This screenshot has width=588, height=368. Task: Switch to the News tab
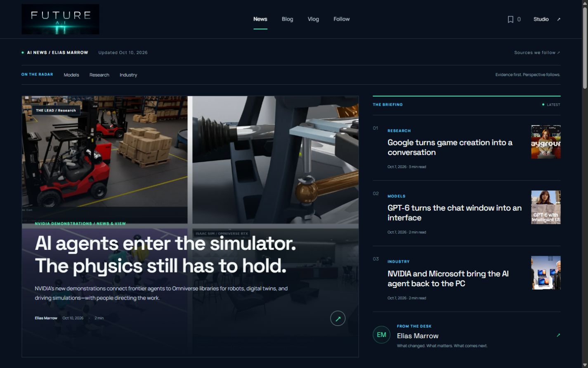click(x=260, y=19)
